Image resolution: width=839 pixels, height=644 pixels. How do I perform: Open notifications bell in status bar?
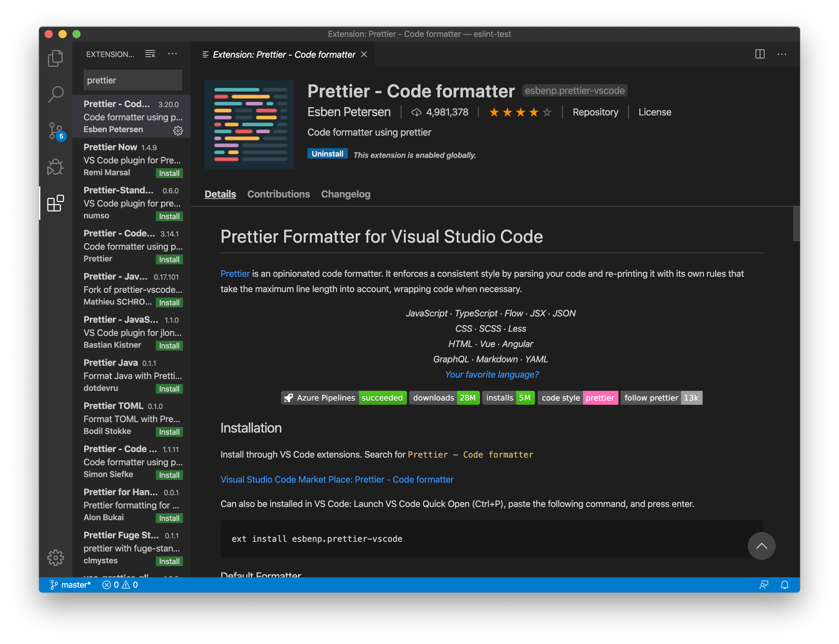point(784,585)
